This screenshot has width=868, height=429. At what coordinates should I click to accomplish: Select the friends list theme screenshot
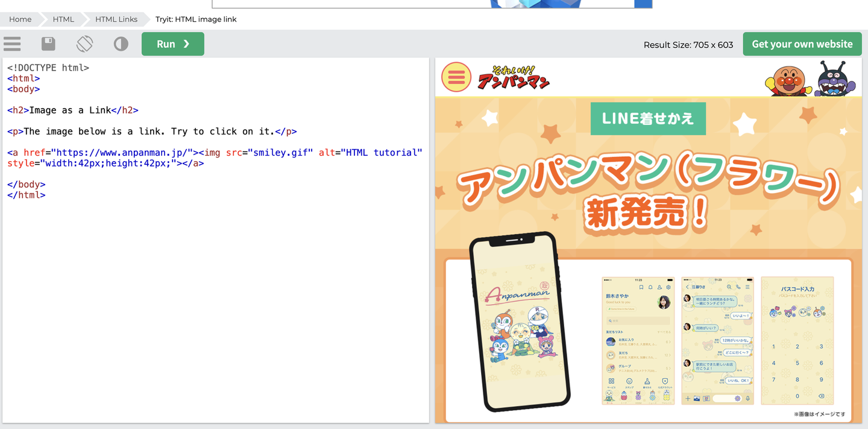638,340
